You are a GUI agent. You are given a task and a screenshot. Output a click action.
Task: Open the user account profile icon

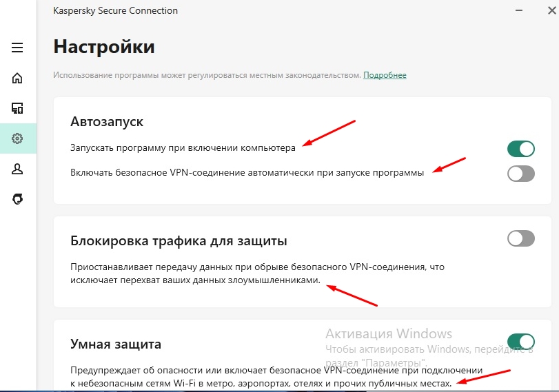[x=17, y=169]
